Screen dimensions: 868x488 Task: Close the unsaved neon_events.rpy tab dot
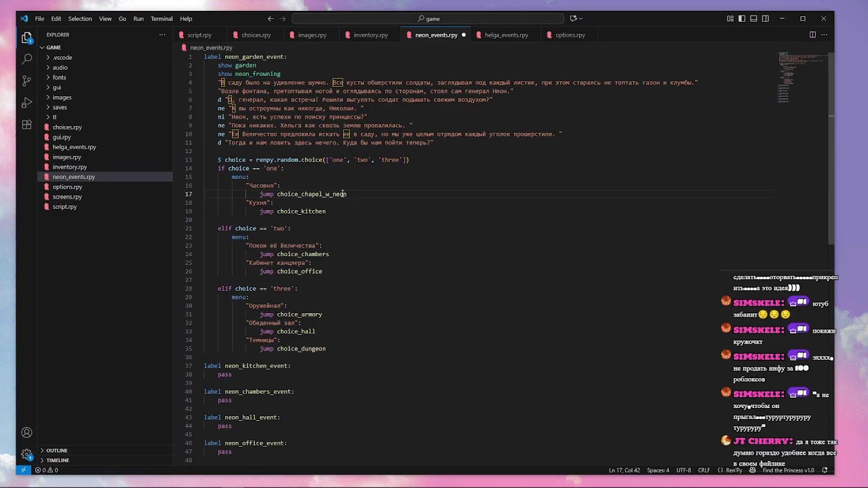(464, 35)
